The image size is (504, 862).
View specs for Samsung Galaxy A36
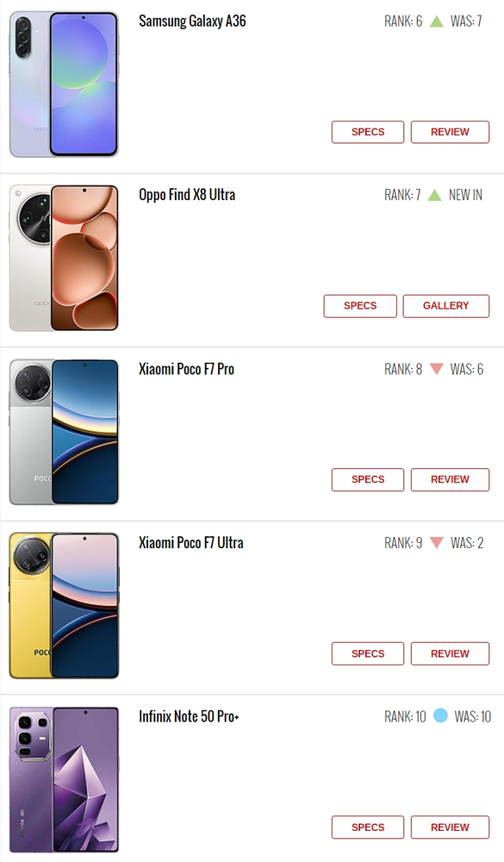pos(368,132)
